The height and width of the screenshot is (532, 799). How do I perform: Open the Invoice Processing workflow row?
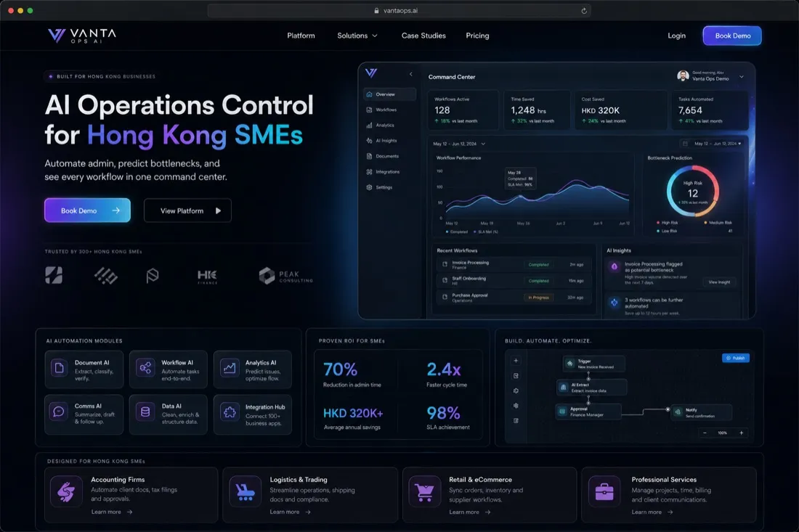coord(513,265)
